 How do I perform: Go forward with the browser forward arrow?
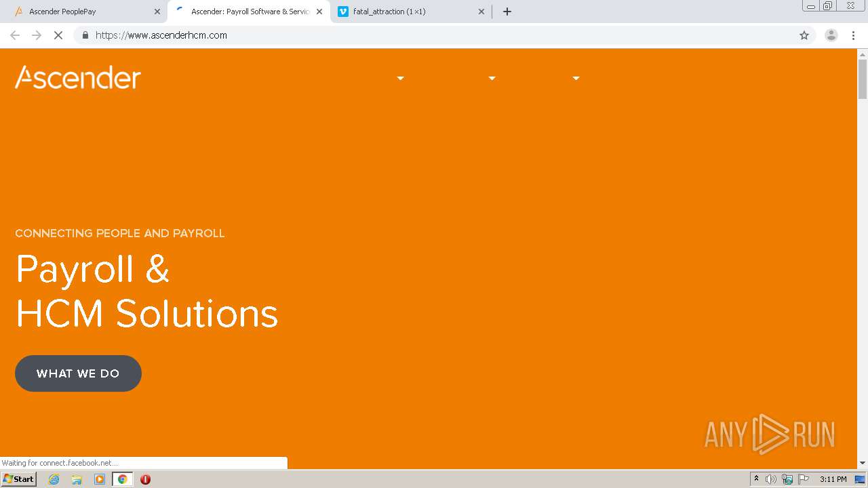[x=37, y=35]
